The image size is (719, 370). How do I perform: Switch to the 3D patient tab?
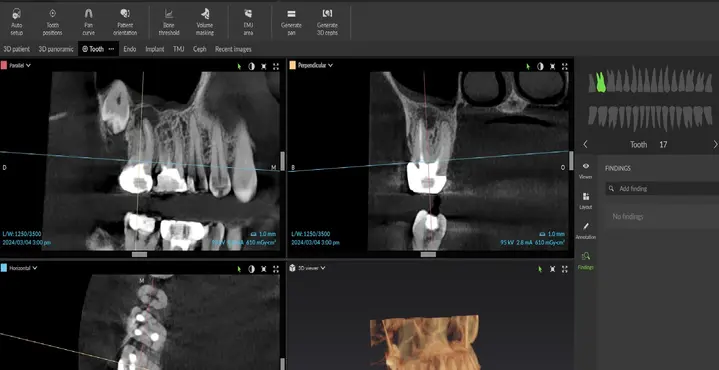click(17, 49)
